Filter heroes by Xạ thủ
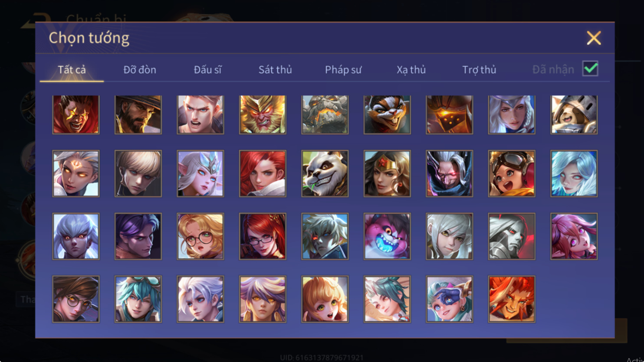The width and height of the screenshot is (644, 362). [x=411, y=69]
